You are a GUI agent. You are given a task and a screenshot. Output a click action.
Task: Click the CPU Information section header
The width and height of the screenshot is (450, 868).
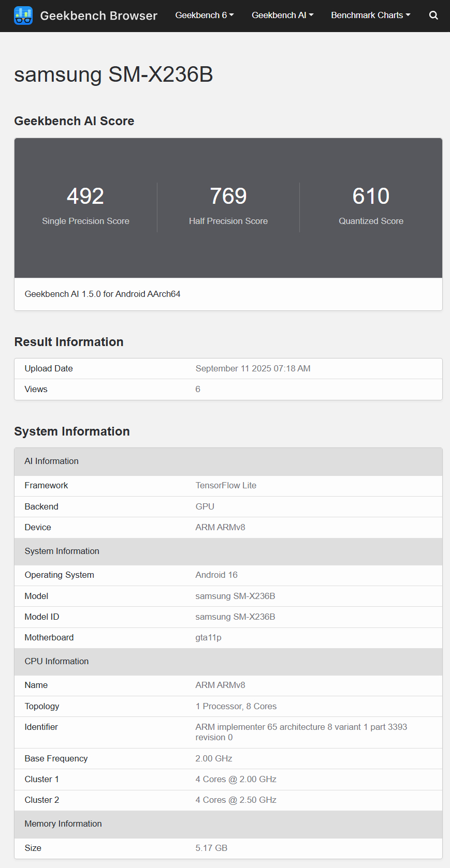56,661
